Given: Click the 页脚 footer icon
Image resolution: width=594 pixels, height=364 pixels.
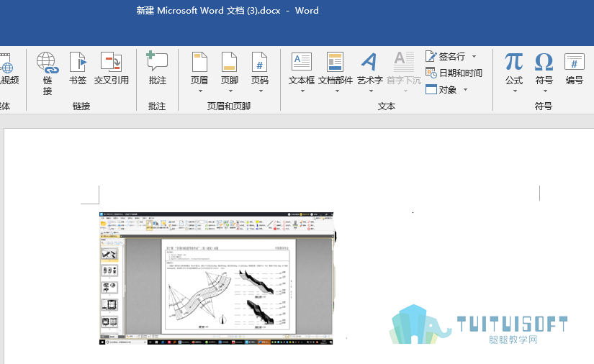Looking at the screenshot, I should (229, 63).
